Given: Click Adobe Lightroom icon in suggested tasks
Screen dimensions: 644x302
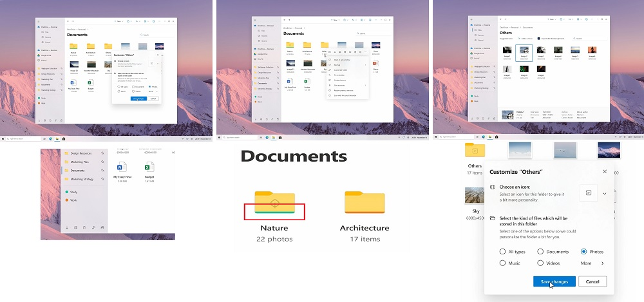Looking at the screenshot, I should coord(538,39).
